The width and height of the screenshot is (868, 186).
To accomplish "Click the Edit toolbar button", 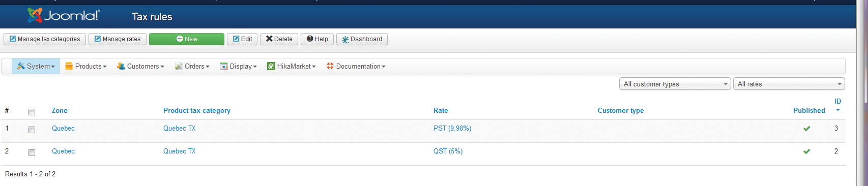I will (x=242, y=39).
